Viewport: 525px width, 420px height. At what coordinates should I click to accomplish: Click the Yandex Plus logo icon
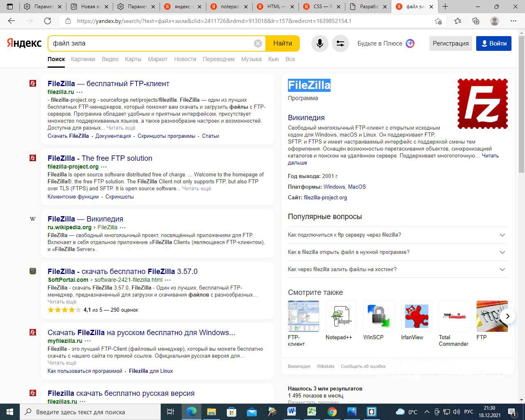(410, 43)
